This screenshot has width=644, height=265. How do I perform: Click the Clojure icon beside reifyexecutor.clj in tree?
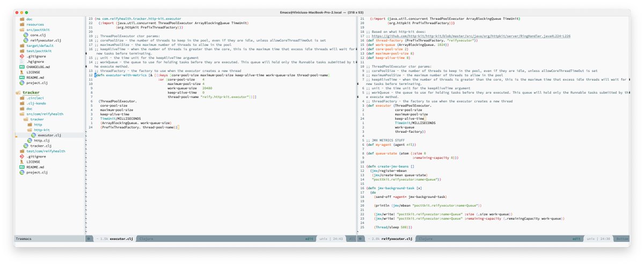[x=25, y=40]
